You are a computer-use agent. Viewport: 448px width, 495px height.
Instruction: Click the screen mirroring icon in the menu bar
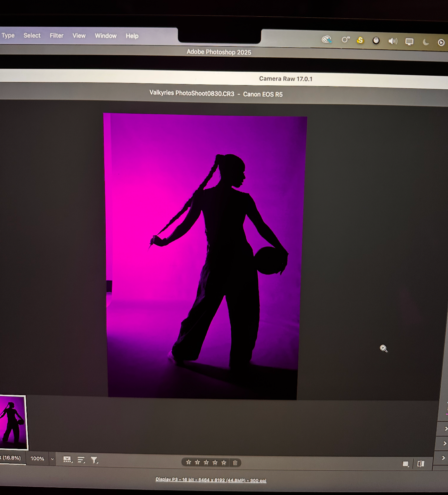[409, 41]
